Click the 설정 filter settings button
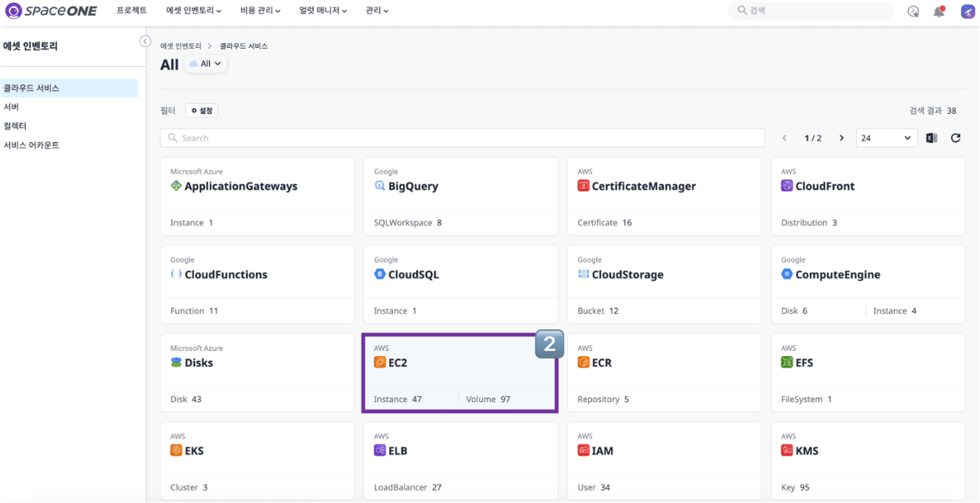Viewport: 980px width, 503px height. pyautogui.click(x=202, y=111)
